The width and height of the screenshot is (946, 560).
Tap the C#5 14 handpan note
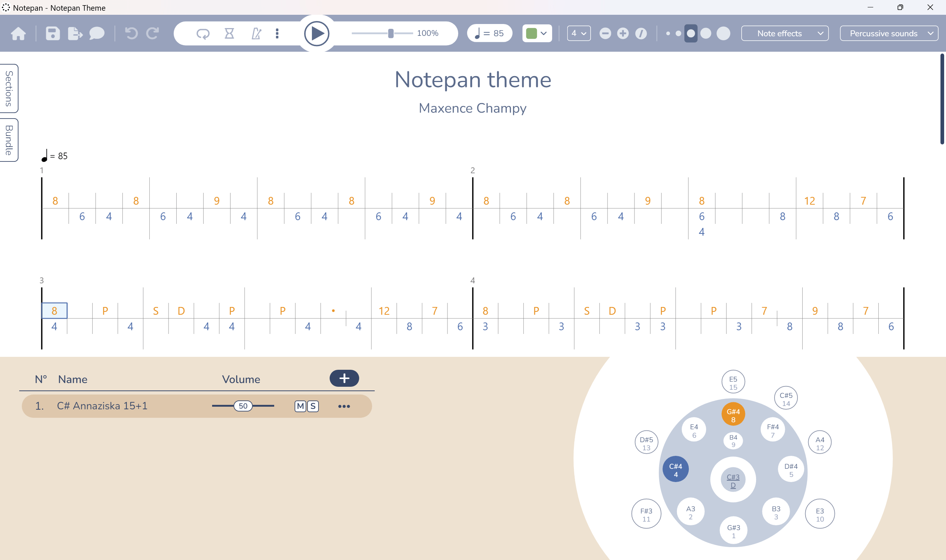click(786, 398)
